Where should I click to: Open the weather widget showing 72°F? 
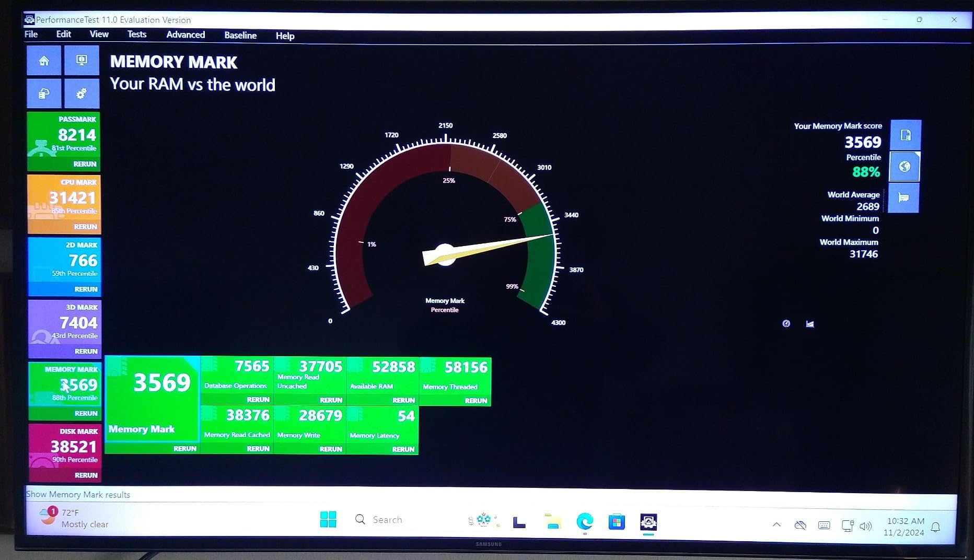point(74,518)
